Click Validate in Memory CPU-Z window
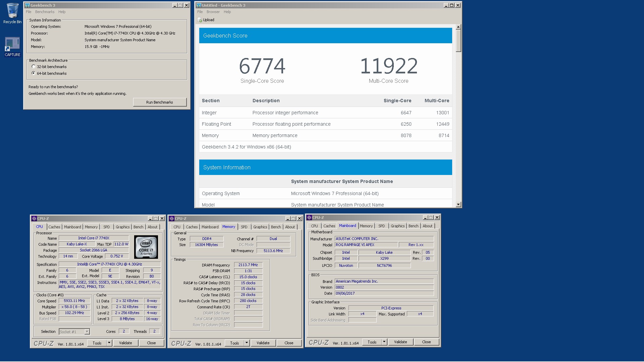This screenshot has width=644, height=362. tap(263, 343)
